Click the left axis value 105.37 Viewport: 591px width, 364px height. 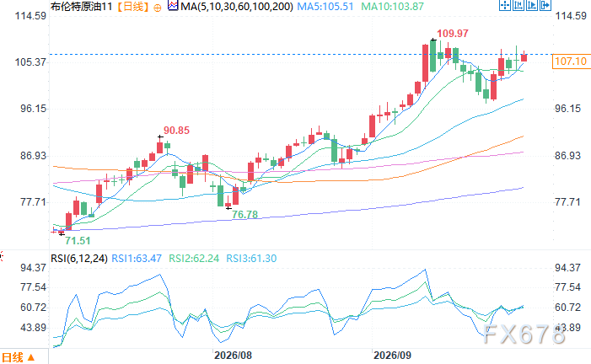[x=30, y=62]
